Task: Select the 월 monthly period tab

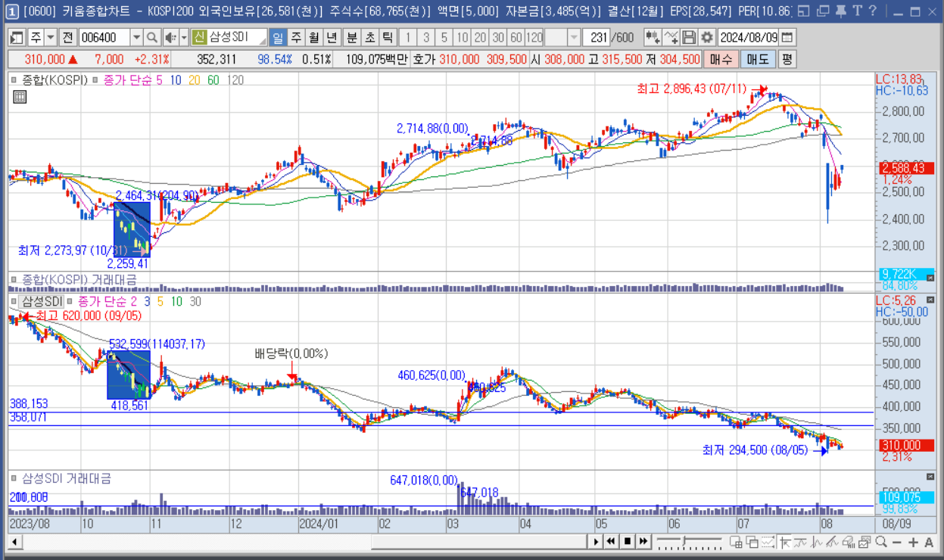Action: pyautogui.click(x=313, y=38)
